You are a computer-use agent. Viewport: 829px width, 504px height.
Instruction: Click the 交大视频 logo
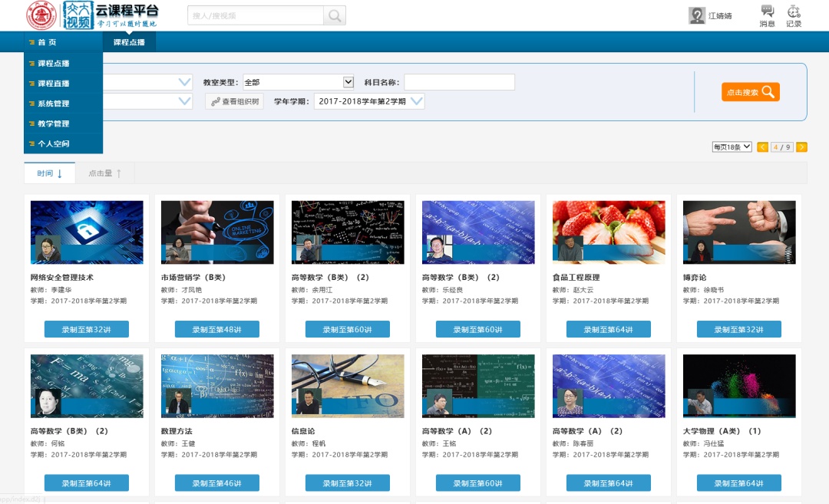click(x=77, y=15)
